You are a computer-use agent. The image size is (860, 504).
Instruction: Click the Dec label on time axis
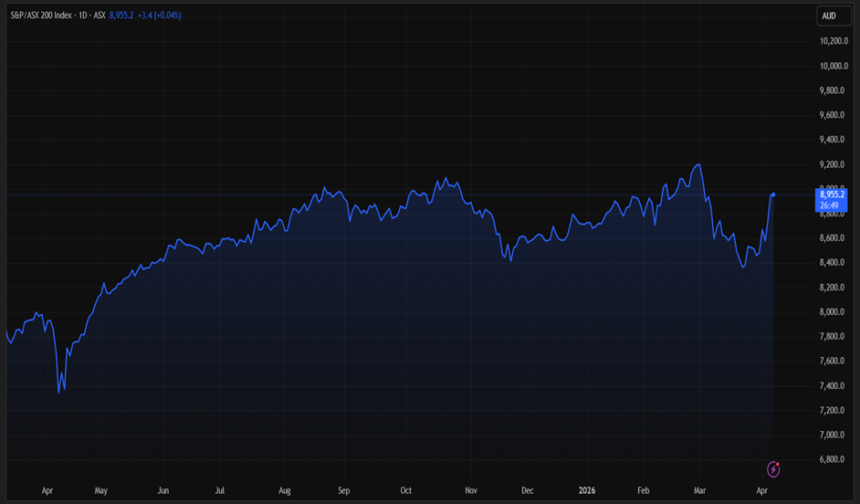[528, 490]
